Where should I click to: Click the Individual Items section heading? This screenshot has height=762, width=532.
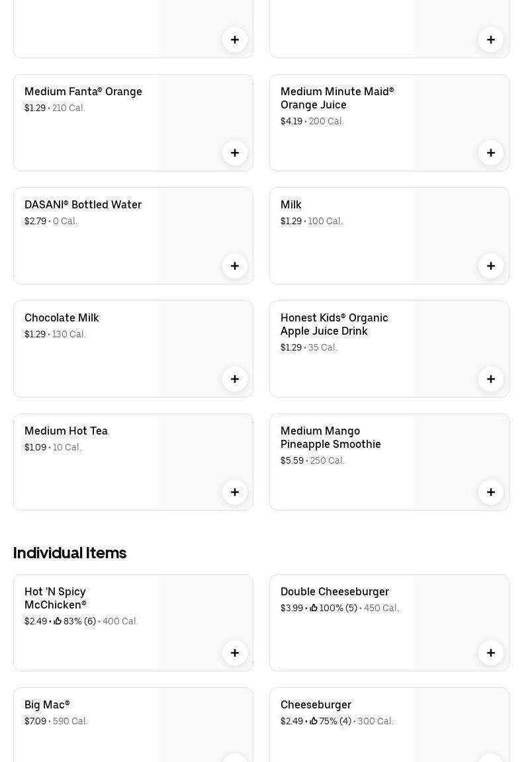click(69, 553)
